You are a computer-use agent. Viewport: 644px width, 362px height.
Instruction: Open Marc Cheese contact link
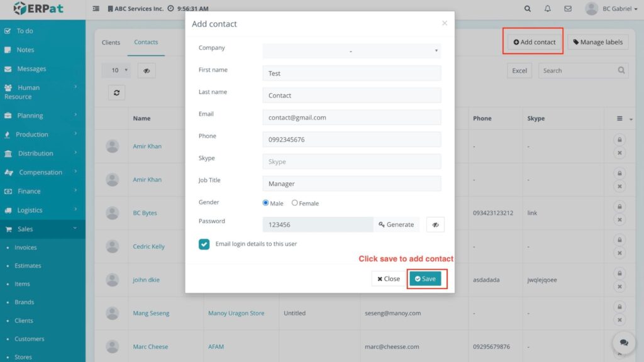[x=150, y=346]
